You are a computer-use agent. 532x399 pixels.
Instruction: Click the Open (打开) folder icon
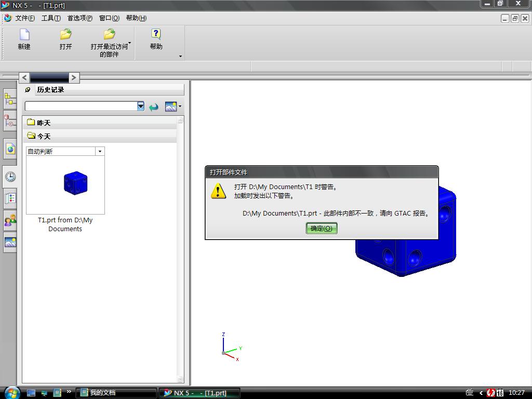click(x=66, y=34)
